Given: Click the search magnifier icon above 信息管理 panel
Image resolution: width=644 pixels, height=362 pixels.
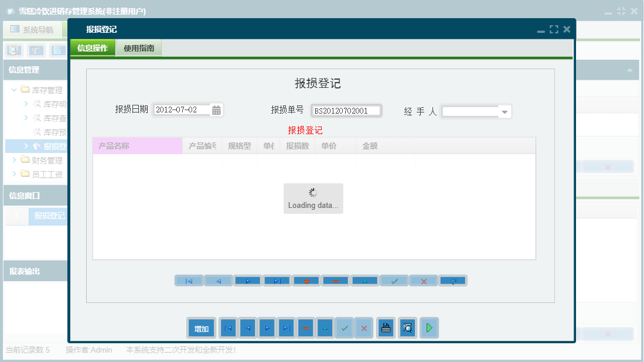Looking at the screenshot, I should pos(12,50).
